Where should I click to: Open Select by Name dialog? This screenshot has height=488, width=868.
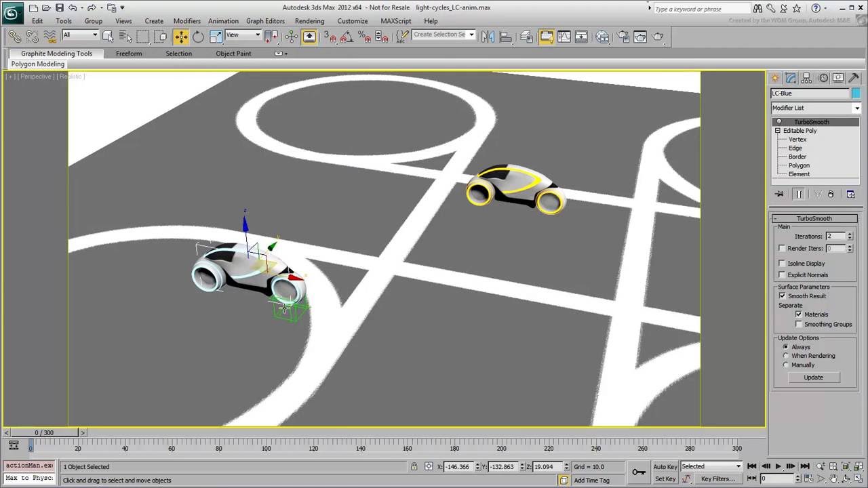coord(125,37)
